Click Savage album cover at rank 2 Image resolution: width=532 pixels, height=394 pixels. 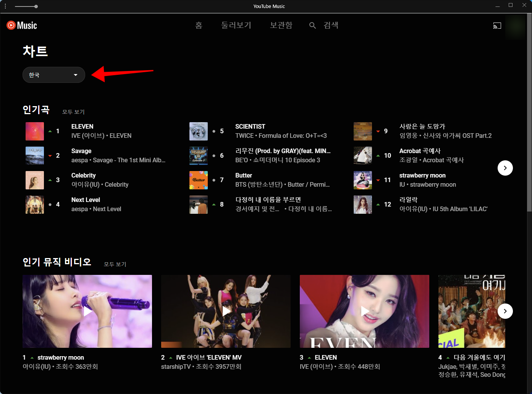pyautogui.click(x=35, y=156)
